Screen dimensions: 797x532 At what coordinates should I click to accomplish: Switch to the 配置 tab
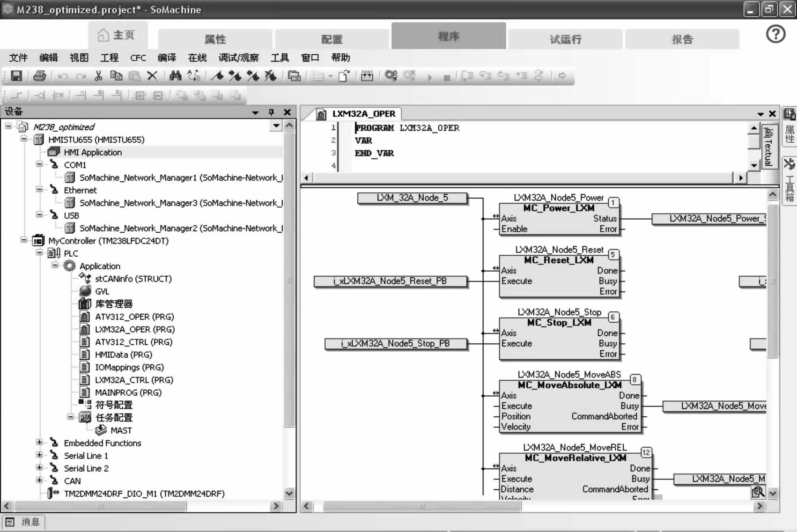[332, 39]
